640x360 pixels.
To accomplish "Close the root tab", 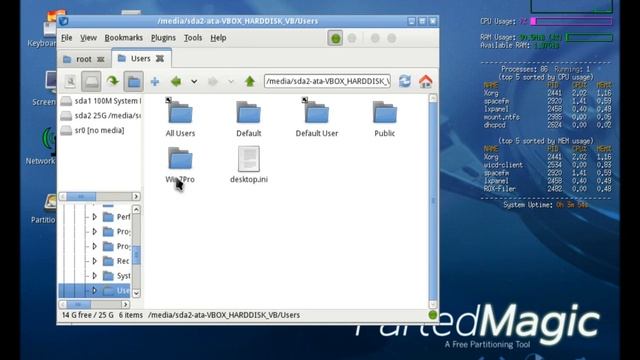I will (100, 60).
